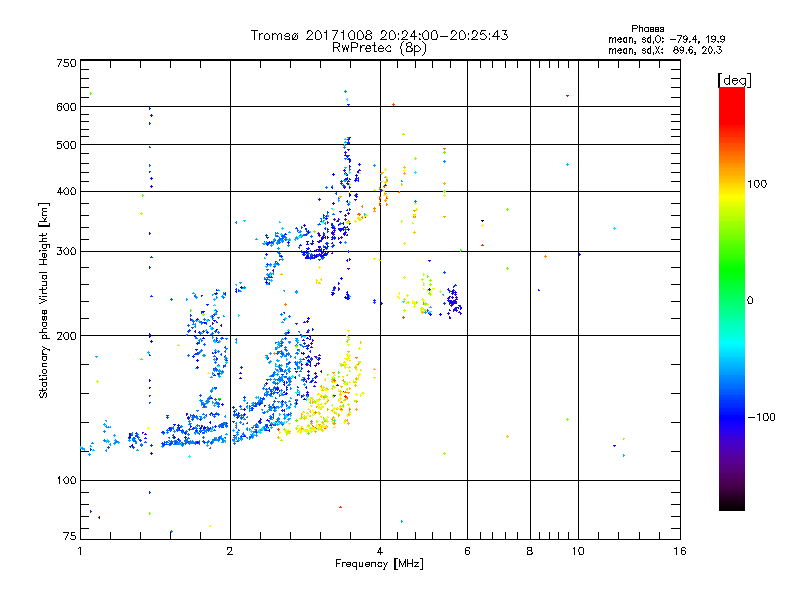Click the x-axis tick label '1'

[80, 551]
